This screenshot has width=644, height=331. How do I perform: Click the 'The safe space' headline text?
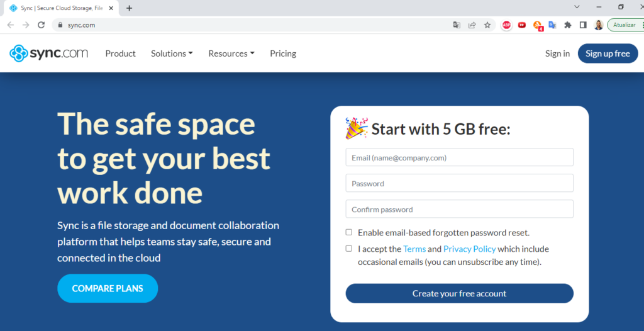[156, 123]
